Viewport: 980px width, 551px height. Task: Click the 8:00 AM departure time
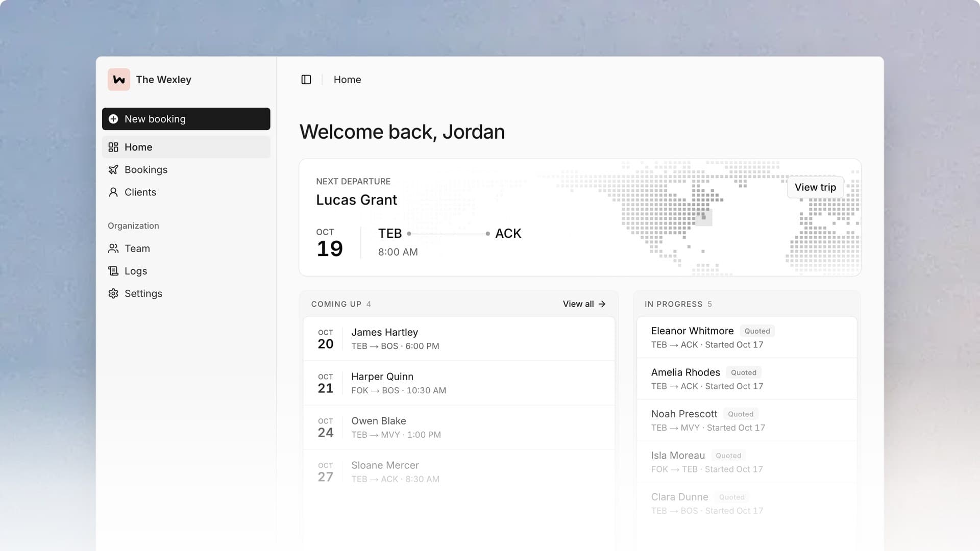[398, 252]
